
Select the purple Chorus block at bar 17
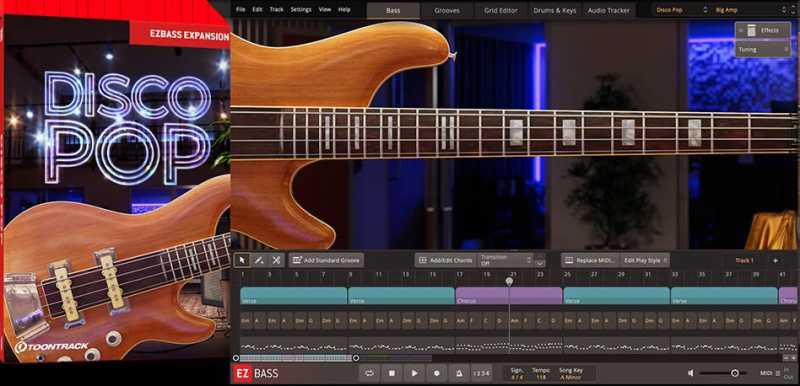(x=509, y=296)
